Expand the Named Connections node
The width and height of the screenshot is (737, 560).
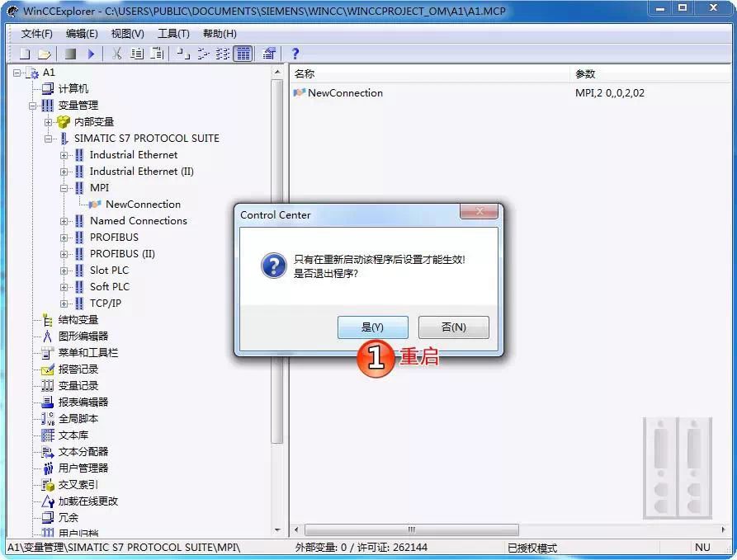click(64, 221)
